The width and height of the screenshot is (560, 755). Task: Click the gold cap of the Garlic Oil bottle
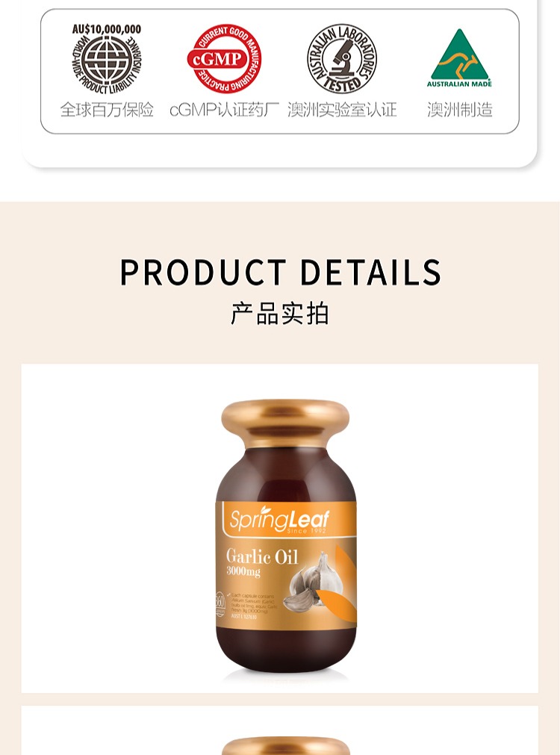(x=285, y=423)
